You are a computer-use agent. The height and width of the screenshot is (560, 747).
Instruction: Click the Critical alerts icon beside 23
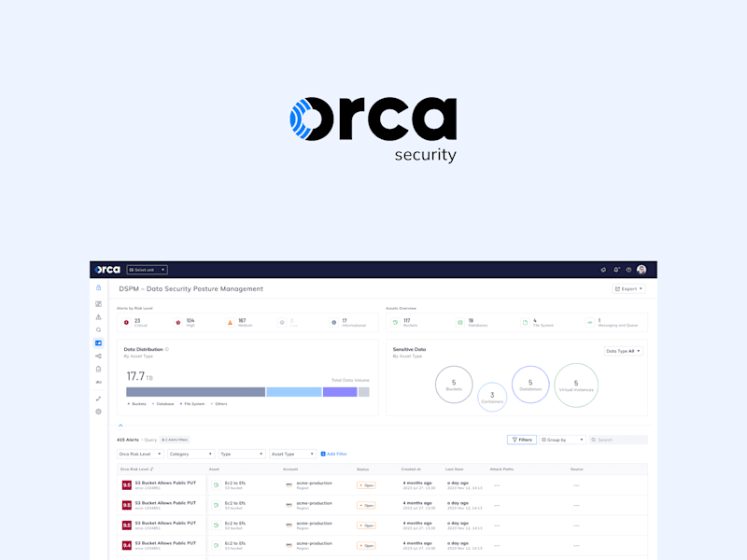click(x=126, y=322)
